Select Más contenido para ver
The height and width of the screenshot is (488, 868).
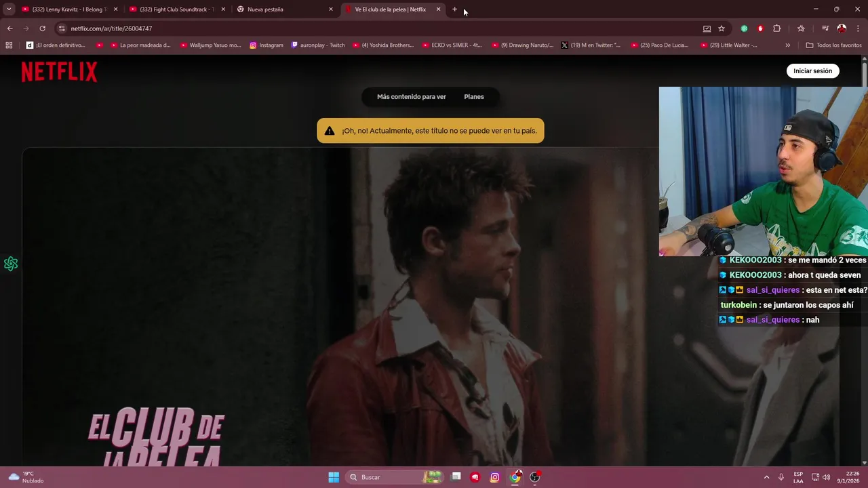click(x=412, y=97)
